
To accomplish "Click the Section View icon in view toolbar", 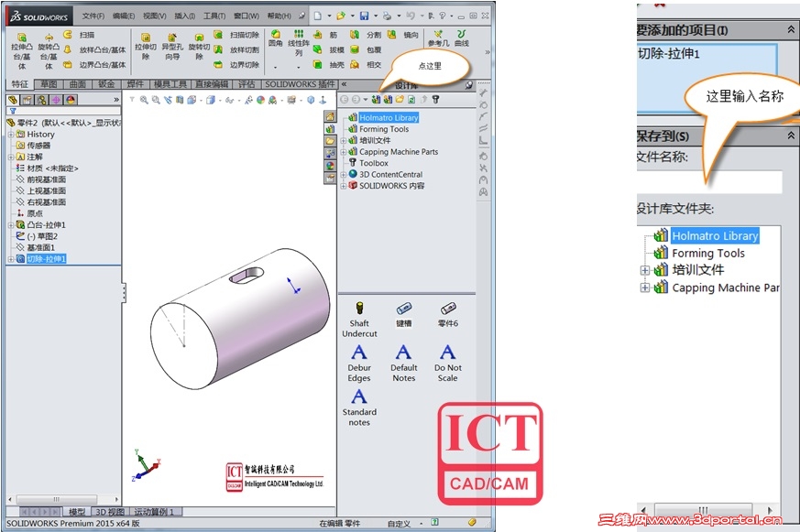I will tap(180, 100).
